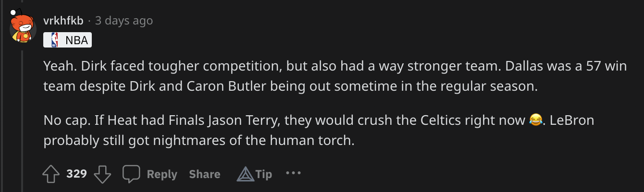Viewport: 644px width, 192px height.
Task: Visit the vrkhfkb username profile link
Action: tap(63, 21)
